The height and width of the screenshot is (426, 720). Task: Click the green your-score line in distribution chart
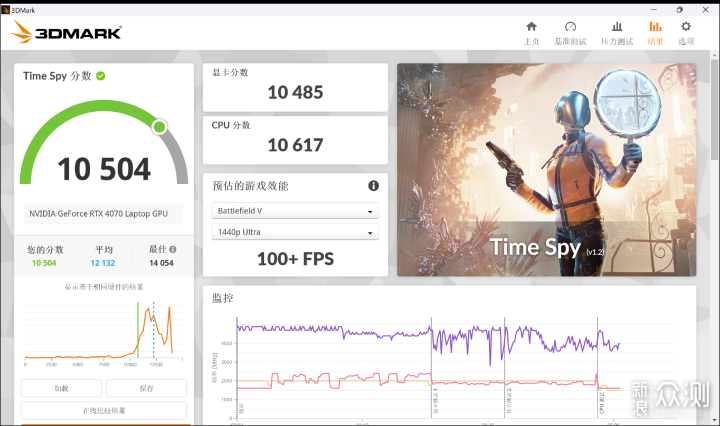138,330
